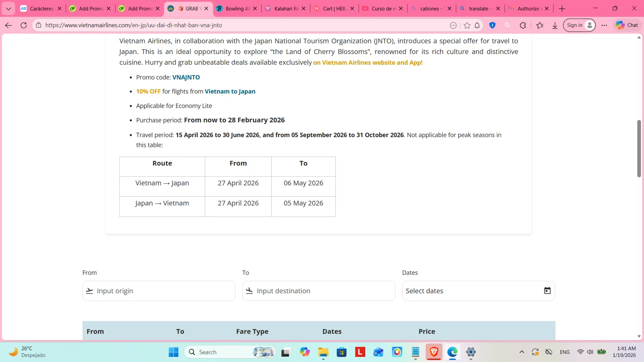Switch to the Curso de tab
Viewport: 644px width, 362px height.
(383, 9)
